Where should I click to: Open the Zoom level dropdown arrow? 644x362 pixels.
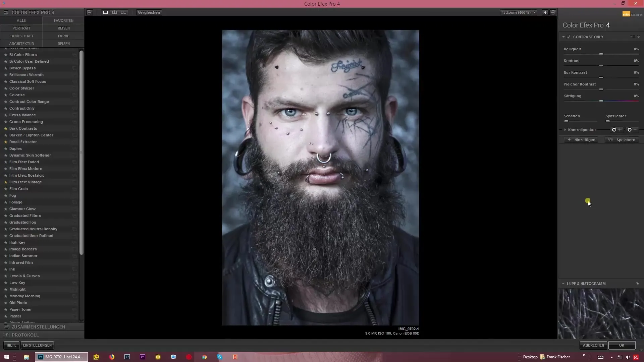534,12
